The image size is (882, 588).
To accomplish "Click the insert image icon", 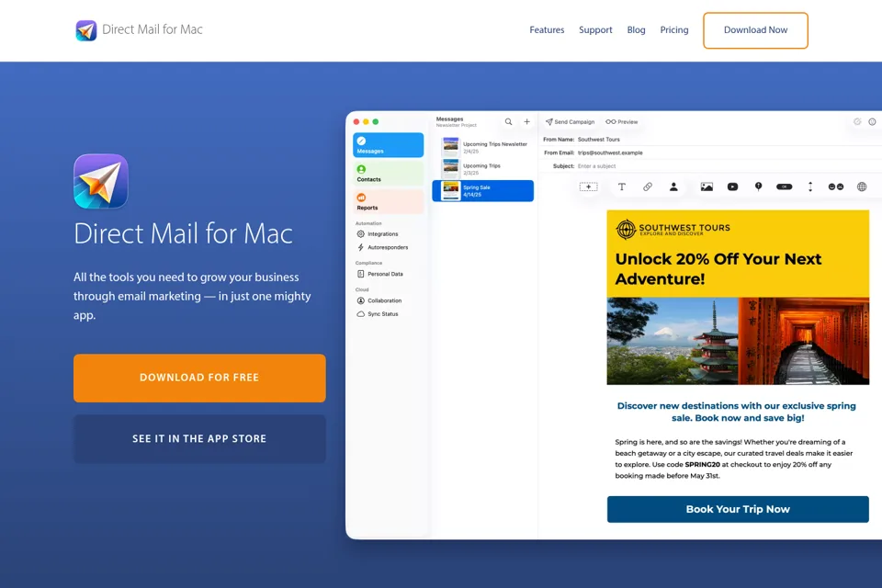I will [707, 187].
